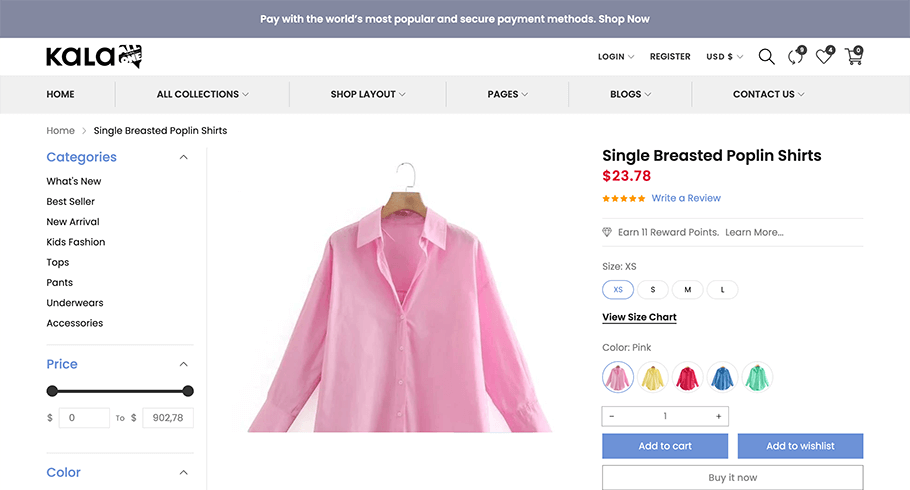Collapse the Categories section
The height and width of the screenshot is (490, 910).
tap(183, 157)
